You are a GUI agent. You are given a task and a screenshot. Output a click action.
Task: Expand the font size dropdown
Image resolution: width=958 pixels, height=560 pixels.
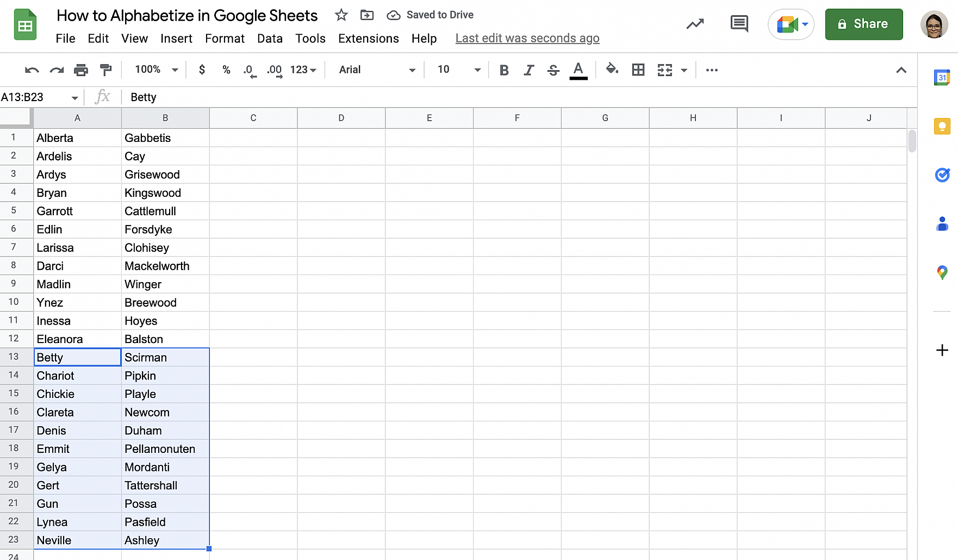tap(477, 70)
